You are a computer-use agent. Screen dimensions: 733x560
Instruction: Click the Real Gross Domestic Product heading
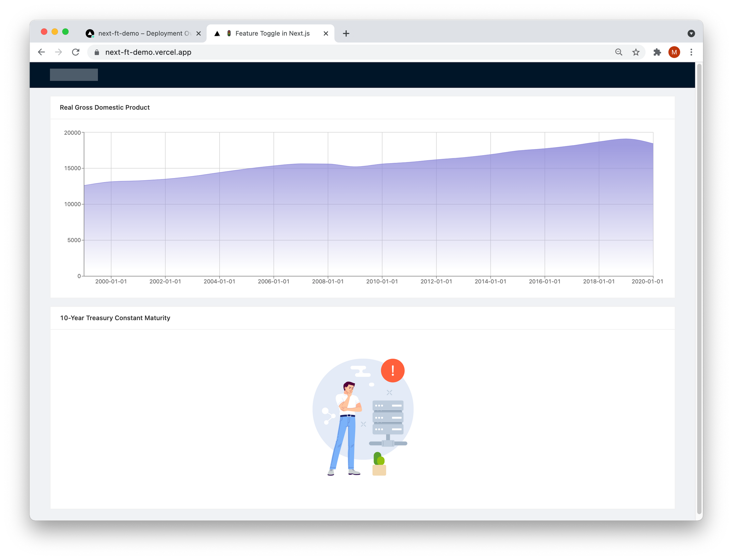pyautogui.click(x=105, y=108)
